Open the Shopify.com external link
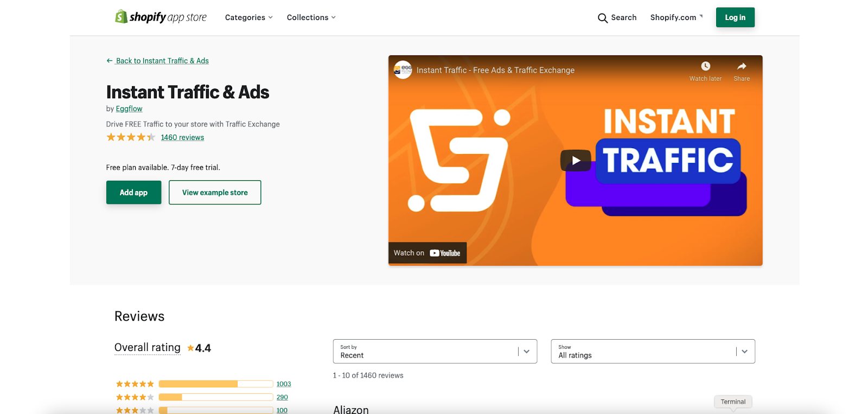Image resolution: width=868 pixels, height=414 pixels. (x=676, y=17)
